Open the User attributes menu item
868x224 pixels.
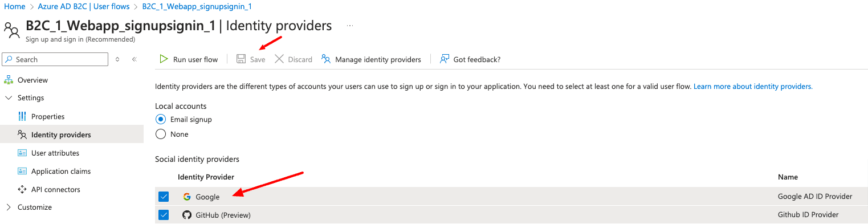pos(55,153)
